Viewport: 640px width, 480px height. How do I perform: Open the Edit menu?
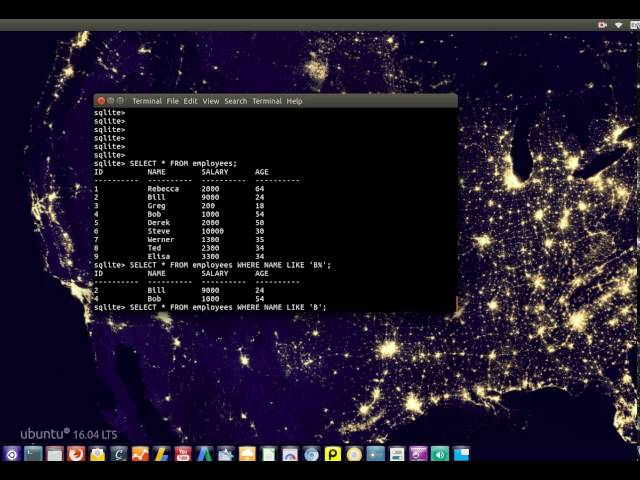coord(190,101)
